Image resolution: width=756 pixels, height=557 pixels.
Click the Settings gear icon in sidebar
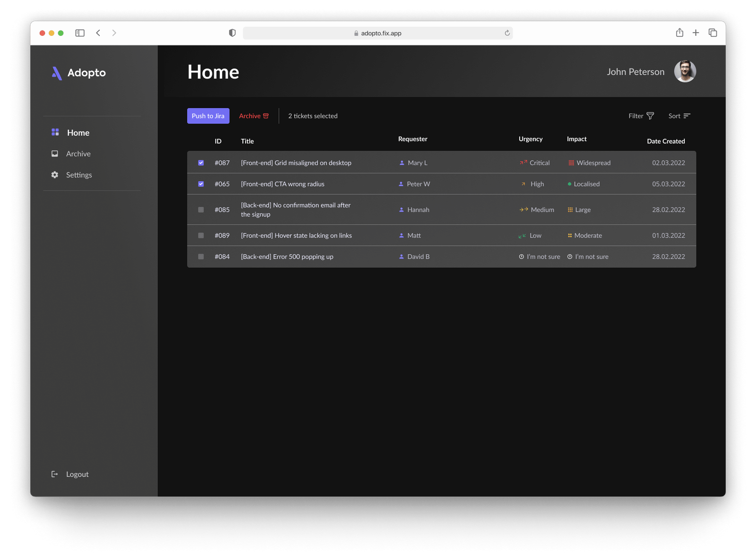(55, 175)
